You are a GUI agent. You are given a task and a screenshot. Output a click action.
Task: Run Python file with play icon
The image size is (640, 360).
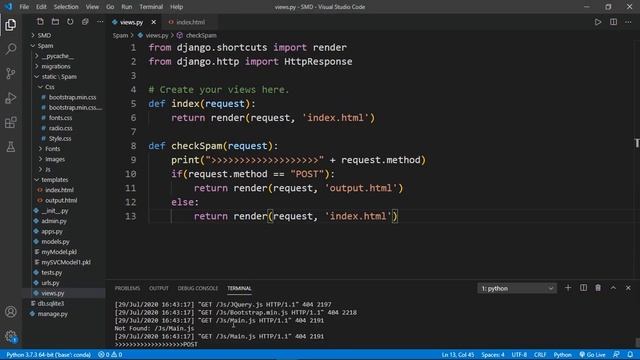point(598,22)
